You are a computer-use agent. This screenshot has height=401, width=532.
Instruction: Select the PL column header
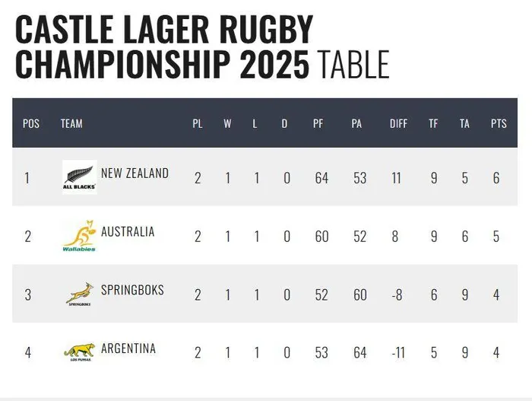(x=198, y=123)
